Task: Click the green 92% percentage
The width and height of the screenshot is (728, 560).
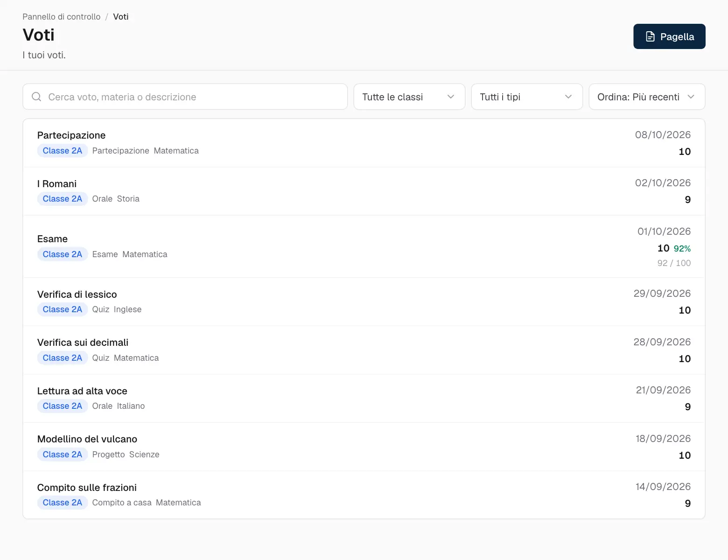Action: (x=682, y=249)
